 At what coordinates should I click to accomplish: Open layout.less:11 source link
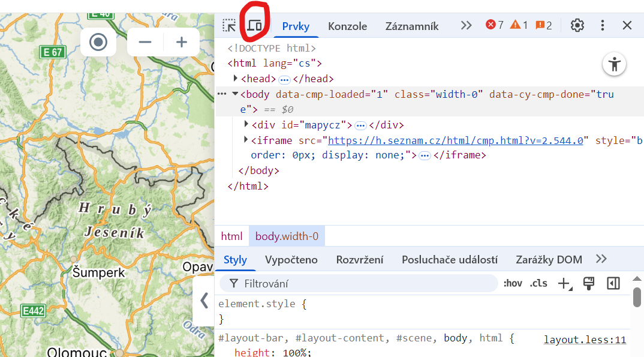[x=585, y=340]
